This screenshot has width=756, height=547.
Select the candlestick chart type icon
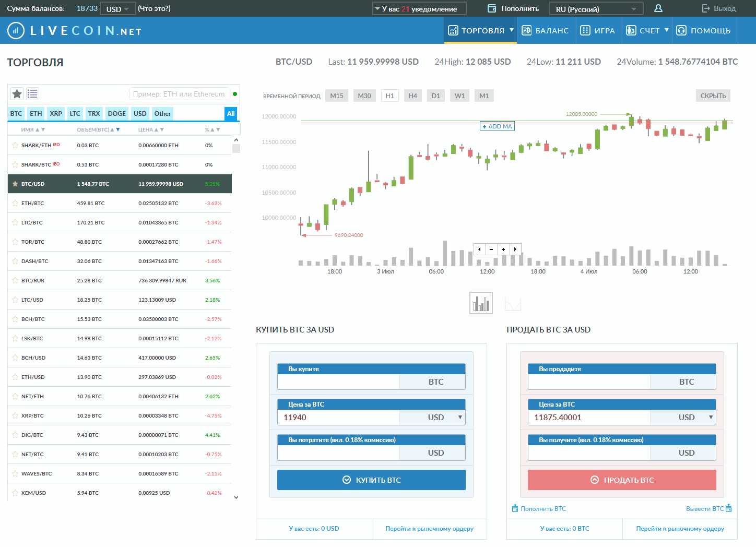coord(481,303)
